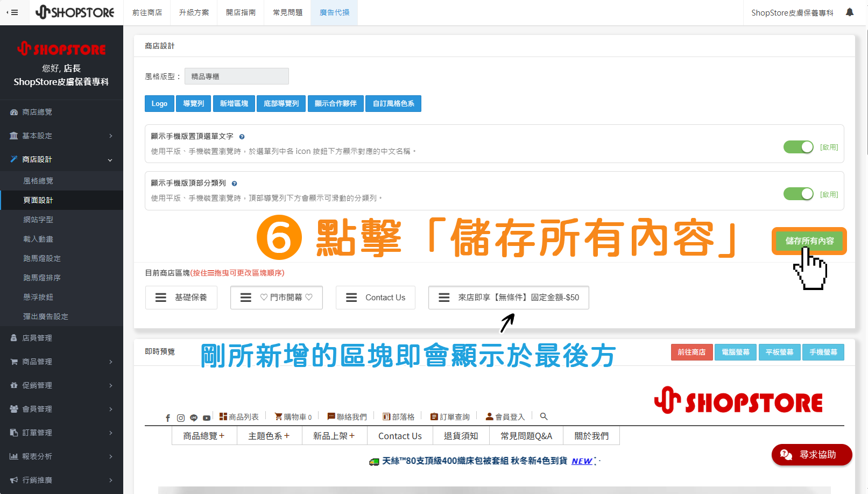
Task: Open 常見問題 top menu item
Action: (287, 12)
